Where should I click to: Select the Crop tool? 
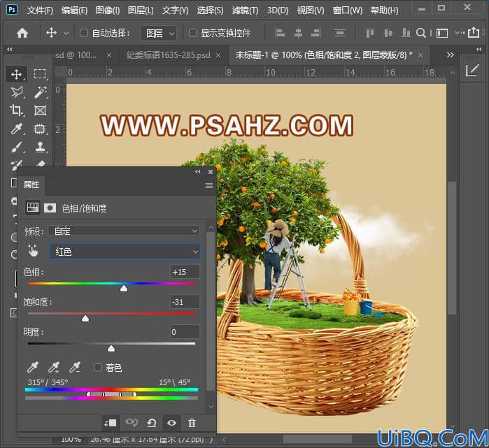pos(16,110)
